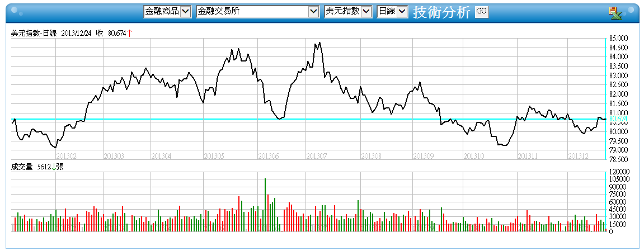Click the 201302 month axis label

click(x=65, y=156)
